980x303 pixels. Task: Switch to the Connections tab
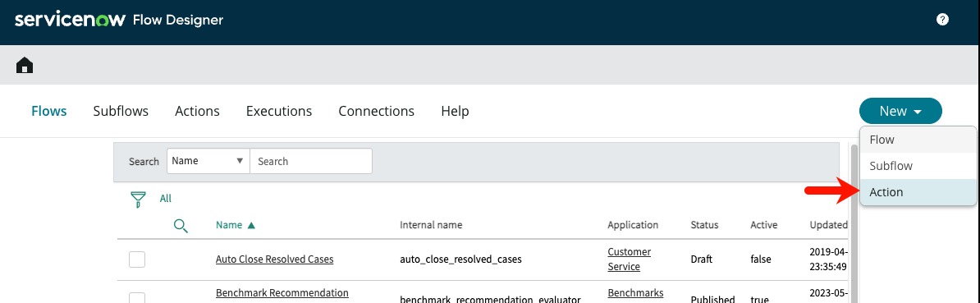(376, 111)
